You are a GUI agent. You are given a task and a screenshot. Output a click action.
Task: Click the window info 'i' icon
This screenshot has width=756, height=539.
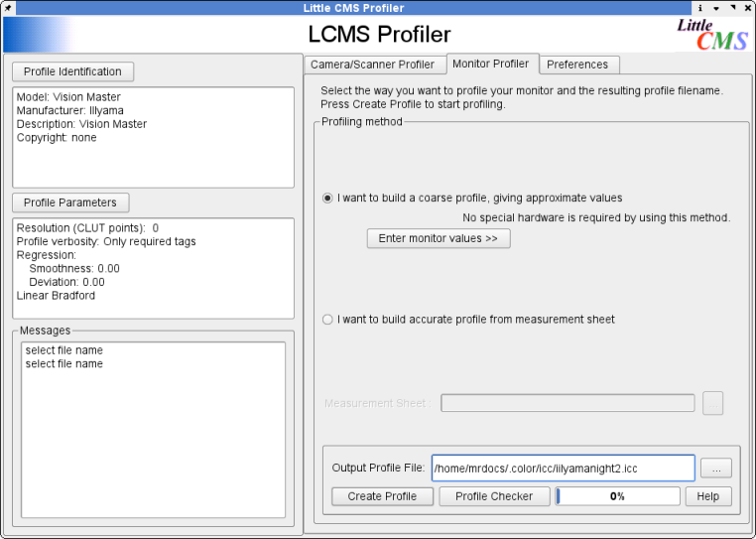pyautogui.click(x=700, y=8)
